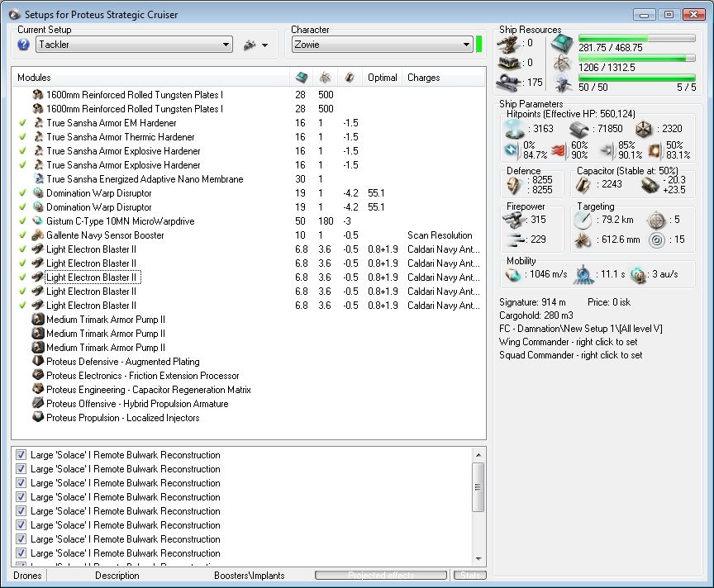The width and height of the screenshot is (714, 588).
Task: Toggle the True Sansha Armor Thermic Hardener checkmark
Action: point(22,137)
